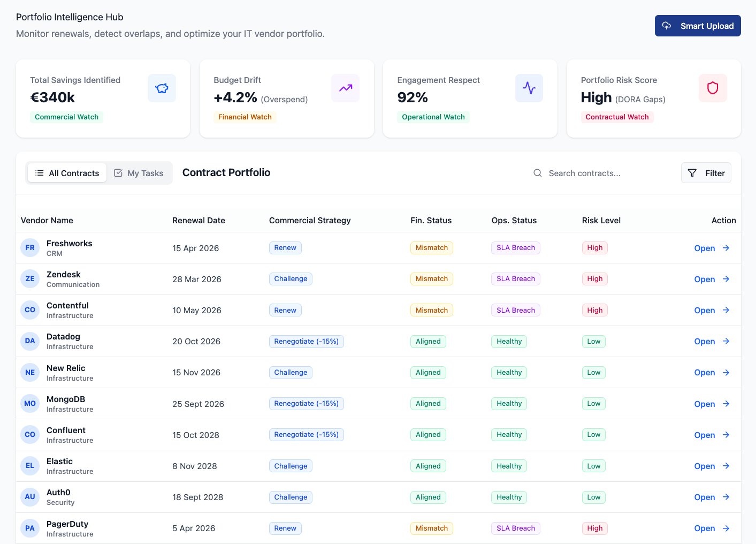756x544 pixels.
Task: Click the Challenge badge for New Relic
Action: click(x=291, y=372)
